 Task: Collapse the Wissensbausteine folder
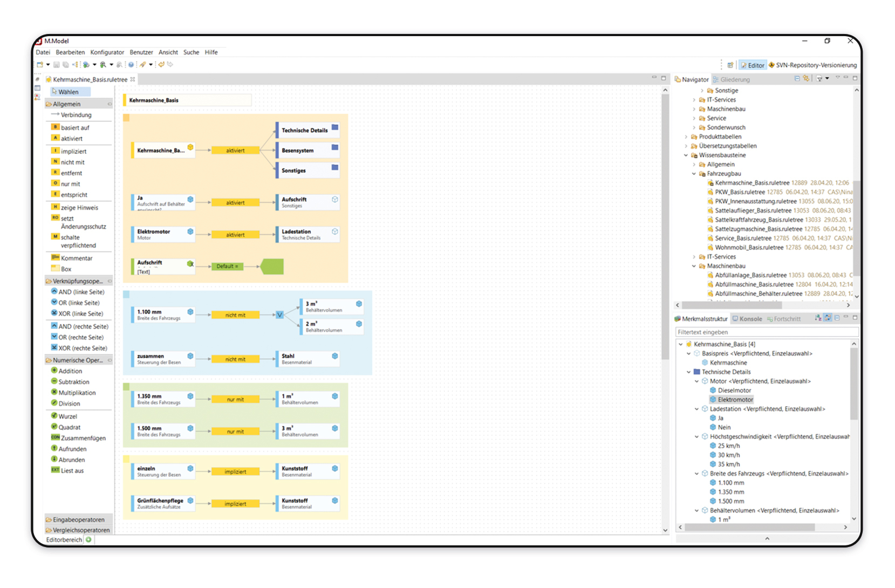pyautogui.click(x=686, y=155)
